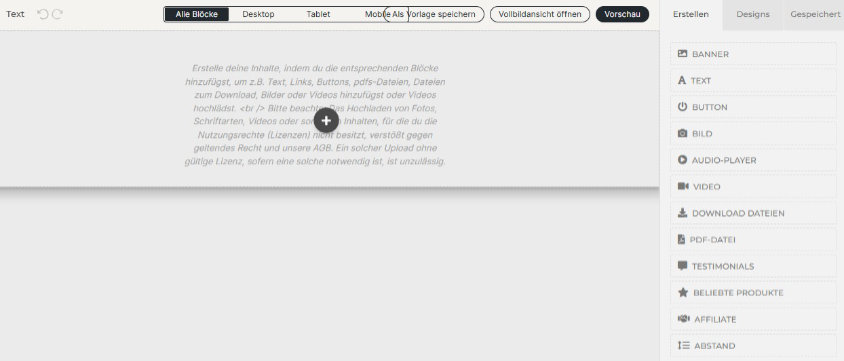Click the Affiliate handshake icon
Viewport: 844px width, 361px height.
tap(684, 319)
